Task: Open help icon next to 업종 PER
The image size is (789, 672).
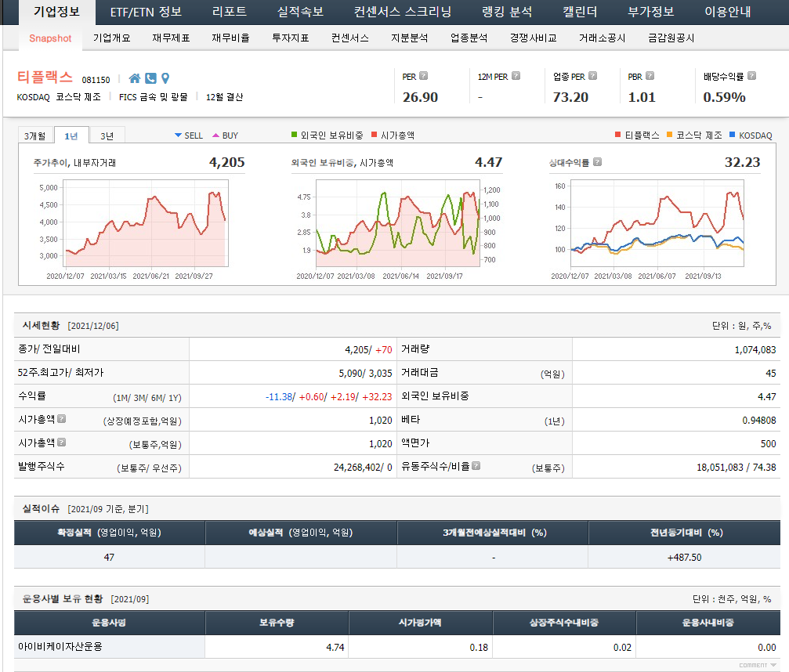Action: point(593,76)
